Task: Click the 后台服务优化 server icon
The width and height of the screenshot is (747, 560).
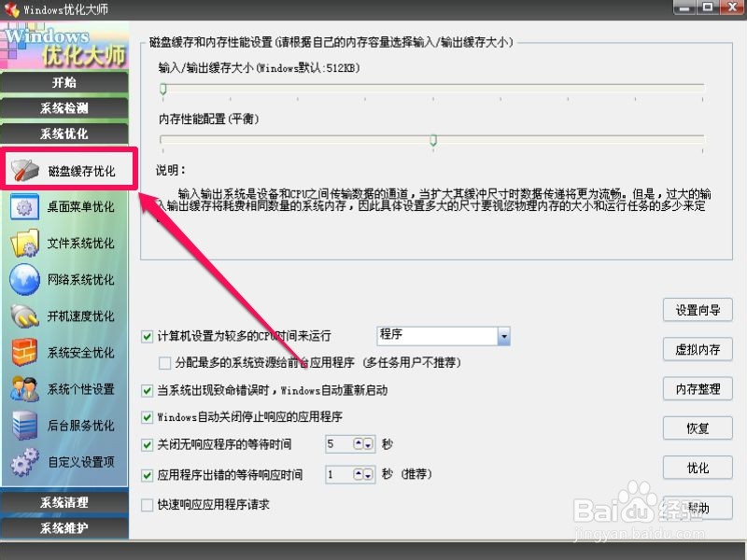Action: click(x=24, y=426)
